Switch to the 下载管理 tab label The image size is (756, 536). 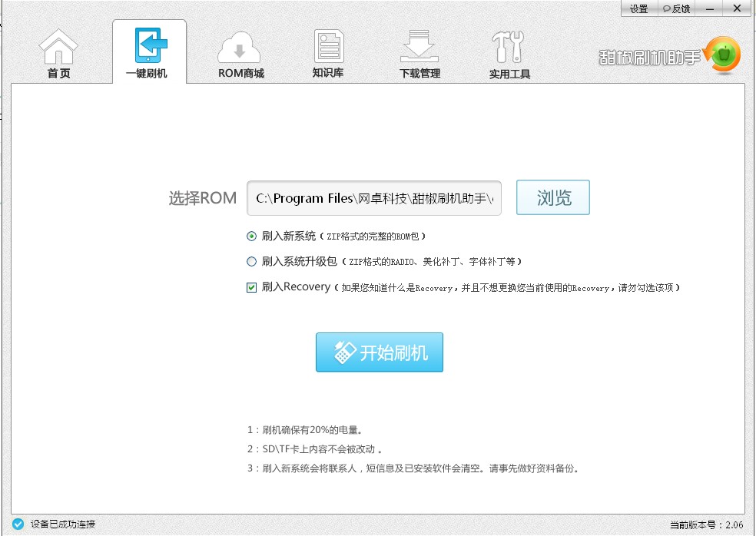click(x=420, y=73)
